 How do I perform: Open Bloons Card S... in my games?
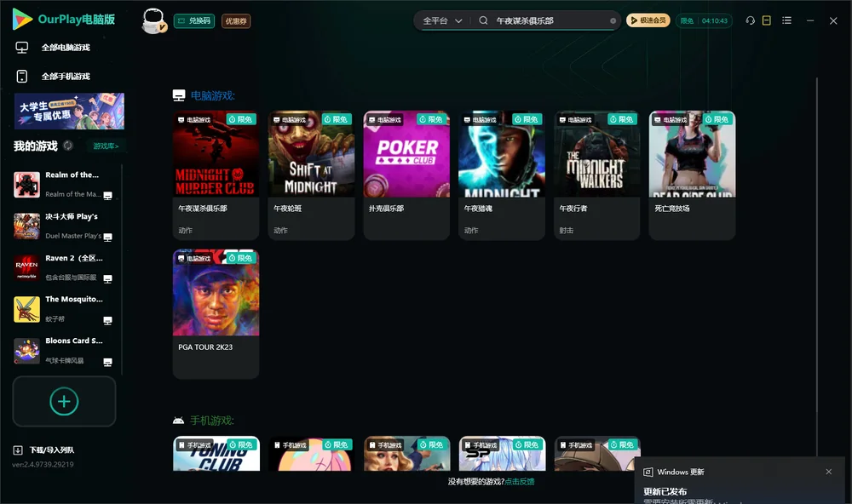coord(63,351)
